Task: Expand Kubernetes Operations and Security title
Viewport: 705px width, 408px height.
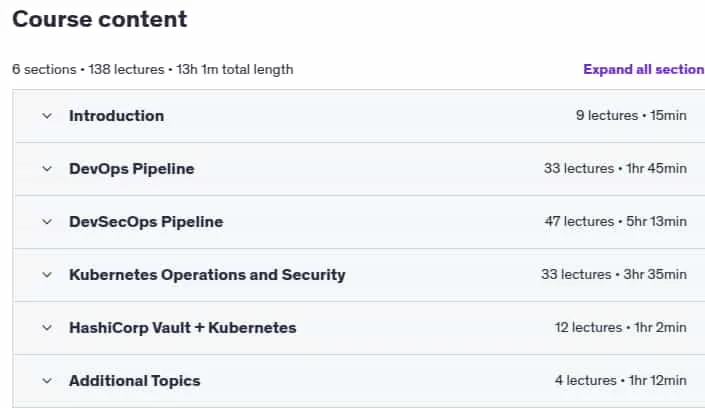Action: click(x=207, y=274)
